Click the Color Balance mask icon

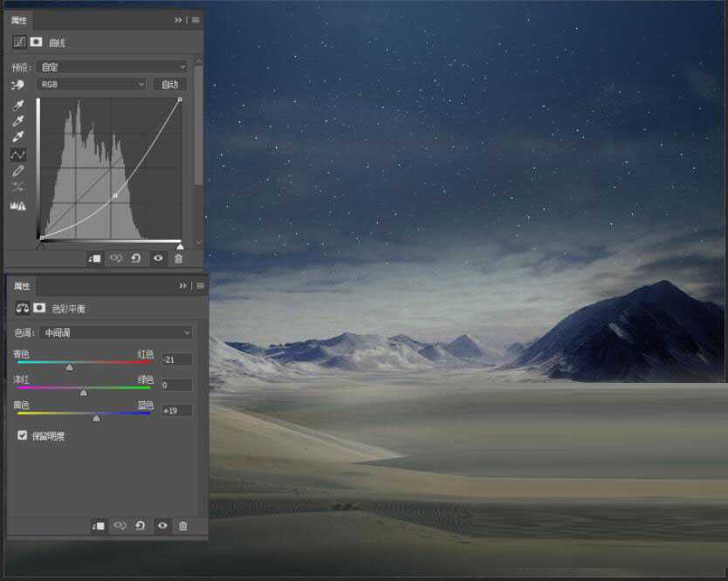38,308
